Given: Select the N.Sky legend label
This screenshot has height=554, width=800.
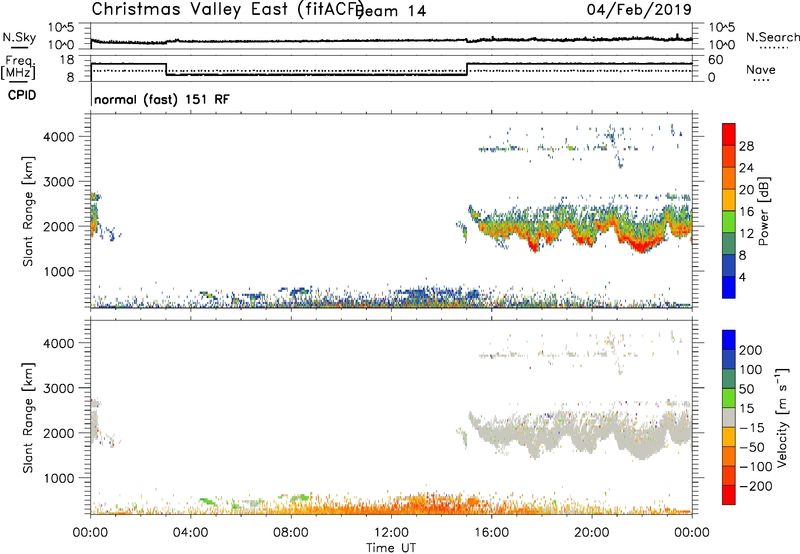Looking at the screenshot, I should 19,37.
